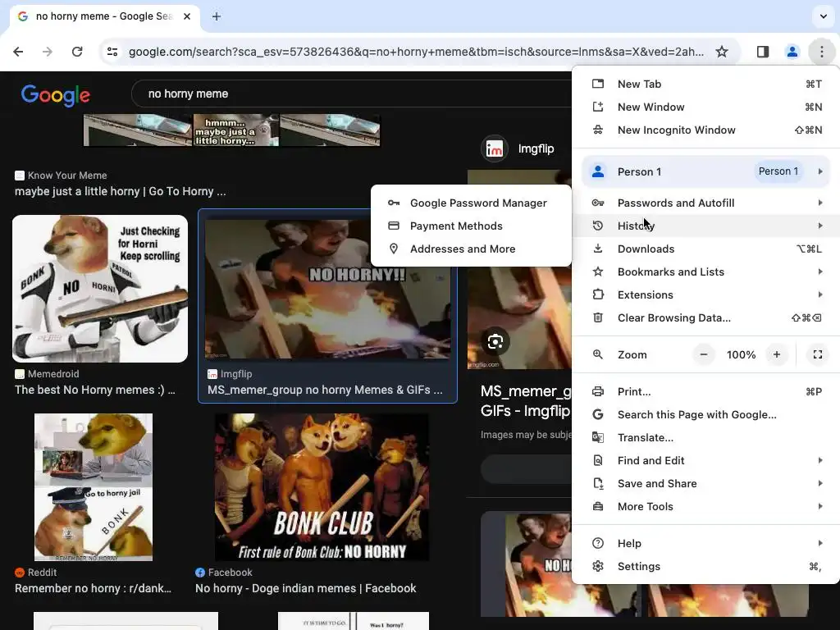Screen dimensions: 840x630
Task: Click the Person 1 badge chip
Action: tap(778, 171)
